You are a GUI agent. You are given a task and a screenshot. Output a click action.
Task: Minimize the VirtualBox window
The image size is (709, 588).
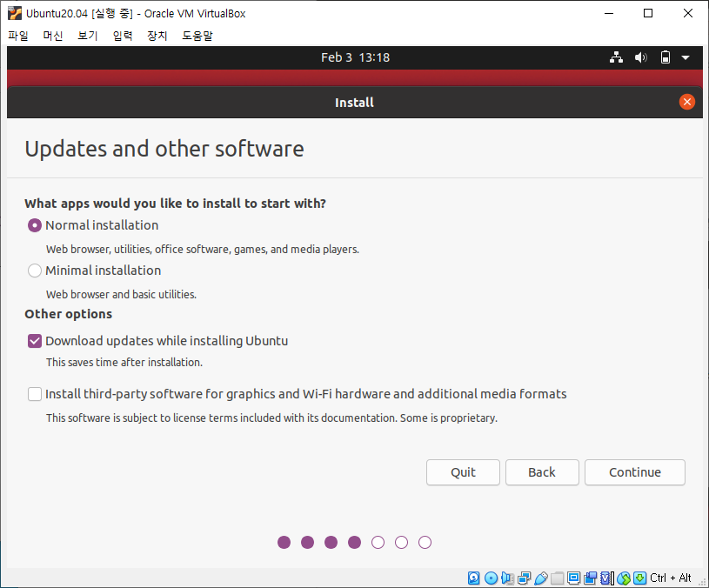(x=609, y=13)
